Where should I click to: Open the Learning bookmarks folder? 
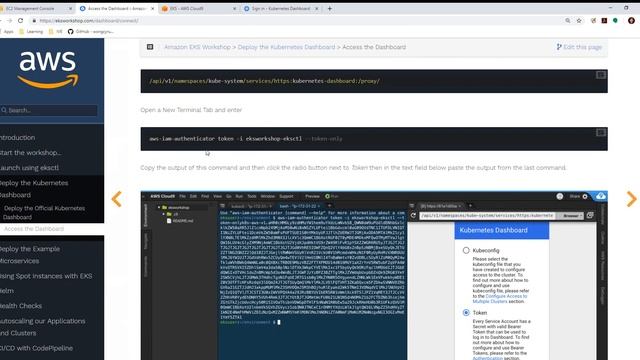(31, 31)
